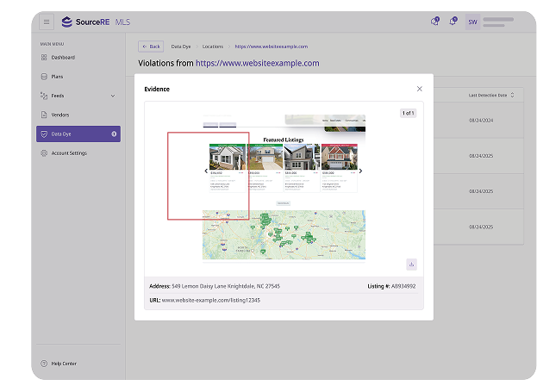Click the Data Dye info badge
This screenshot has height=392, width=537.
(x=114, y=134)
